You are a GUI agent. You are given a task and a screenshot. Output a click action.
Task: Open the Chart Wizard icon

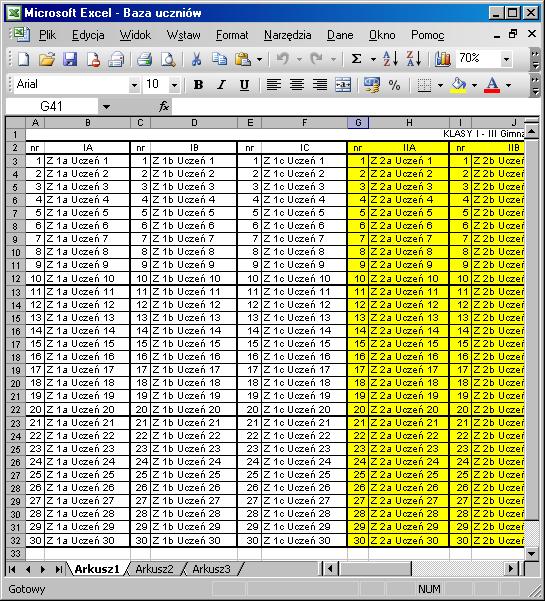click(x=443, y=59)
